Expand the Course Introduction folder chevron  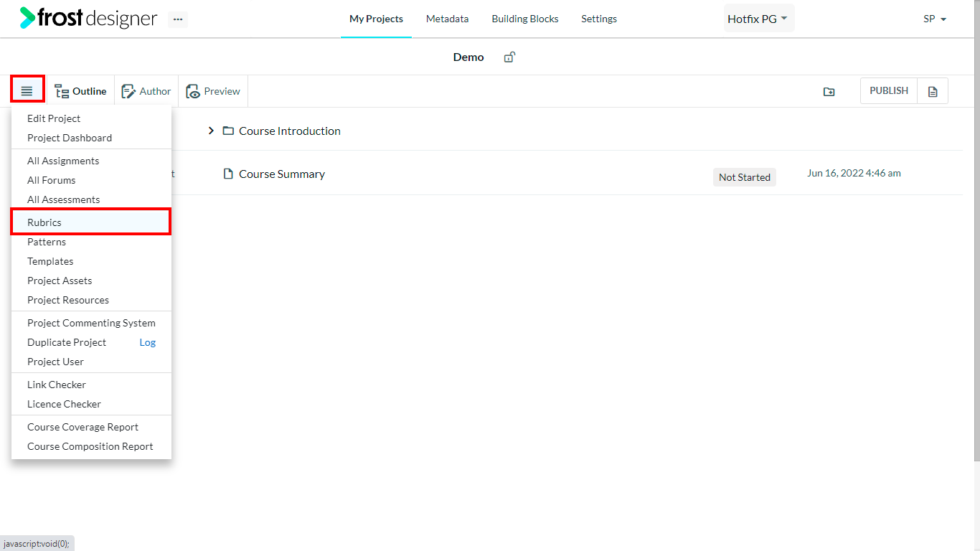(x=211, y=131)
